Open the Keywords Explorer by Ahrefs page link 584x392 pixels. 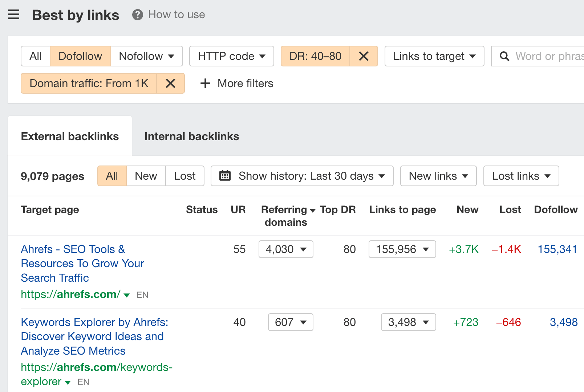click(x=94, y=336)
